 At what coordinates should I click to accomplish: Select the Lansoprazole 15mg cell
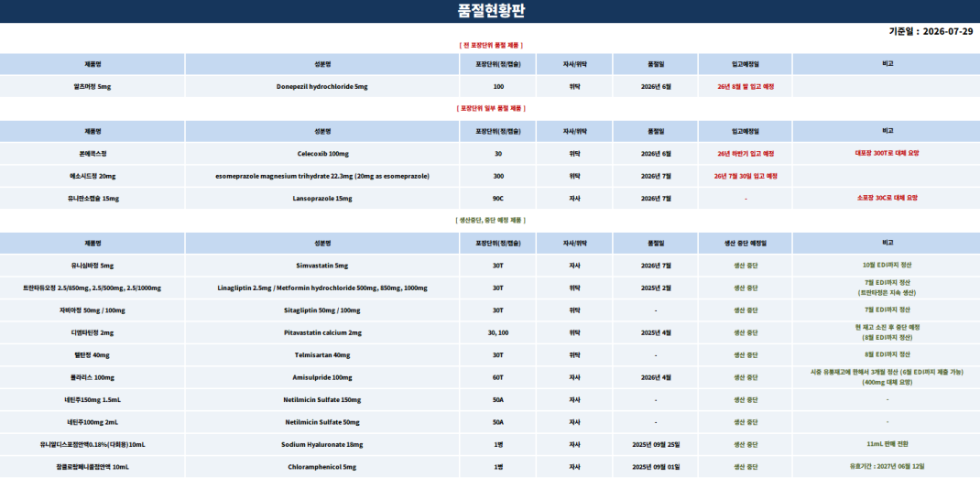click(x=321, y=199)
